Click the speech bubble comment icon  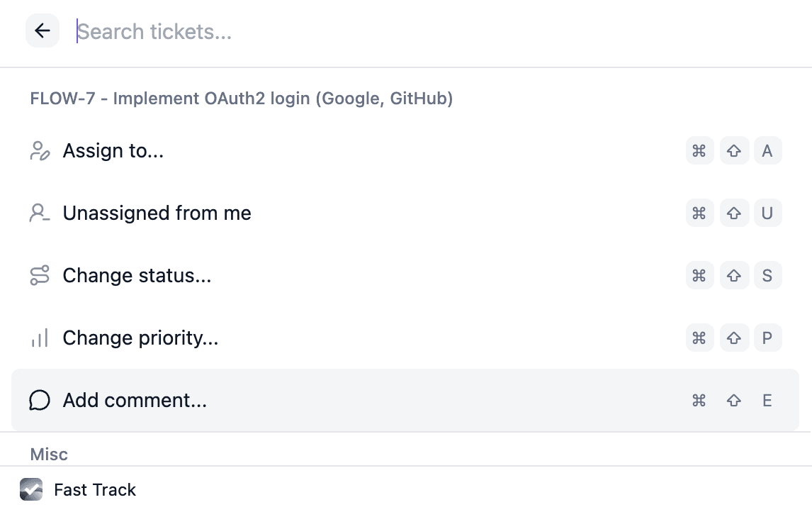40,401
